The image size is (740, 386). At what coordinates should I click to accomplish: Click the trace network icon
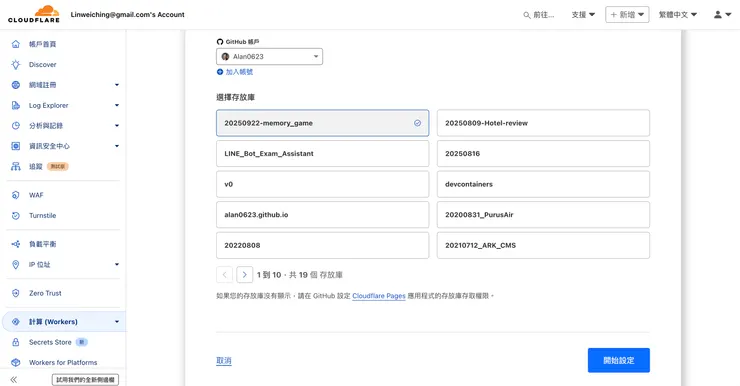click(16, 166)
